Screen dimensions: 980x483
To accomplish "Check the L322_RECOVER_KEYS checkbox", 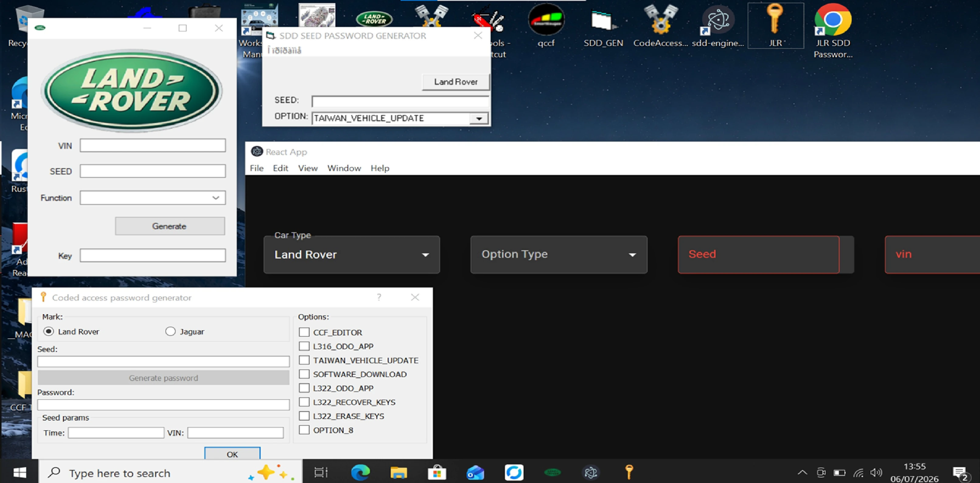I will click(304, 402).
